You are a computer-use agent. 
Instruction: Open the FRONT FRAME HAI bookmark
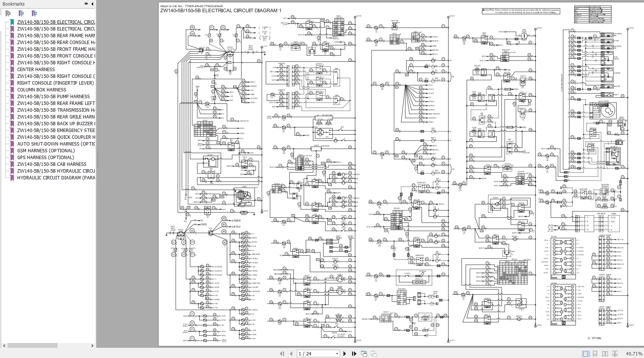pyautogui.click(x=56, y=49)
